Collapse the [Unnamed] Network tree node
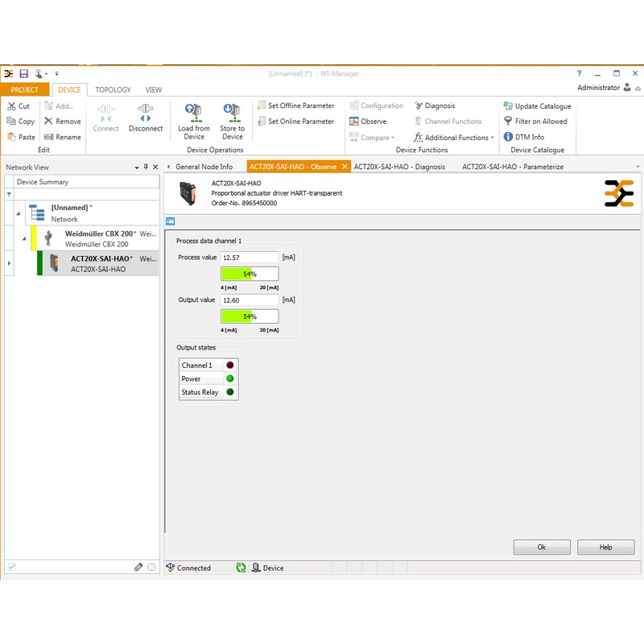Viewport: 644px width, 644px height. click(x=19, y=213)
